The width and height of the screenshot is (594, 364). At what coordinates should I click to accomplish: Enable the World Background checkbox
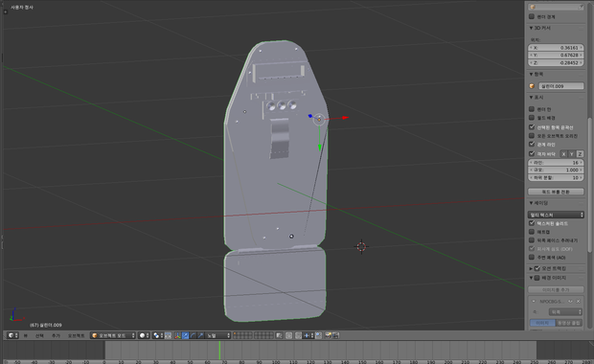coord(532,118)
